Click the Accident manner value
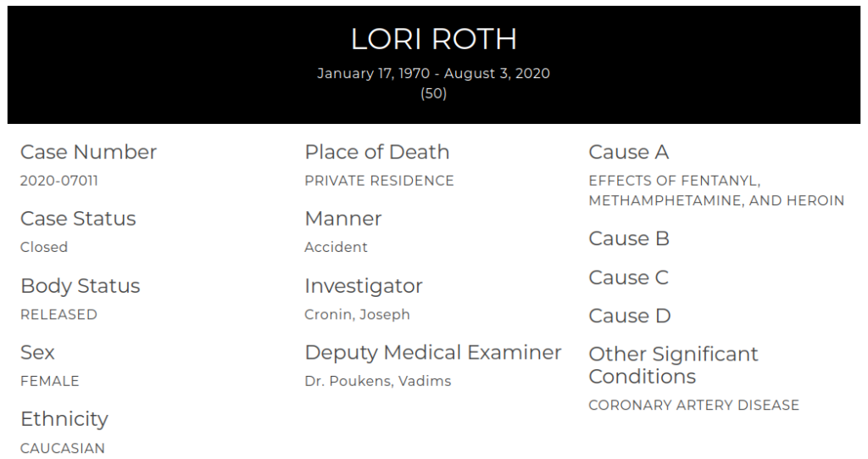Viewport: 868px width, 459px height. [x=336, y=248]
